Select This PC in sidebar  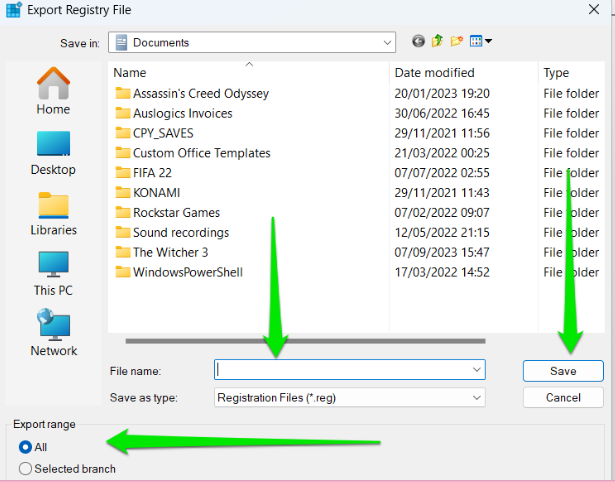point(53,274)
